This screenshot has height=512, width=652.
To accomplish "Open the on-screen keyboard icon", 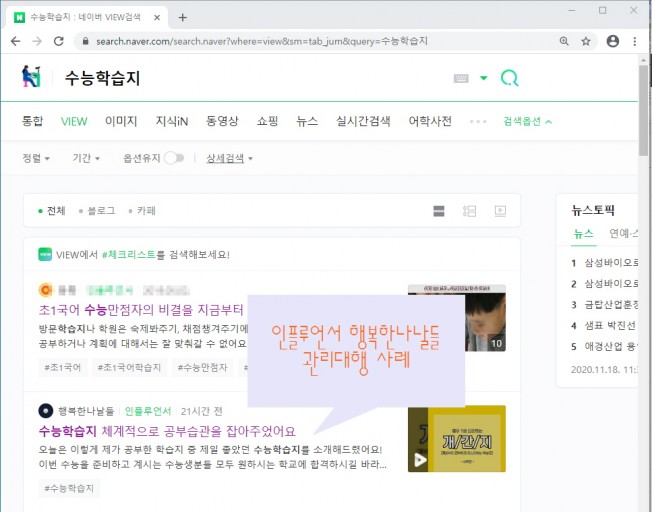I will point(461,78).
